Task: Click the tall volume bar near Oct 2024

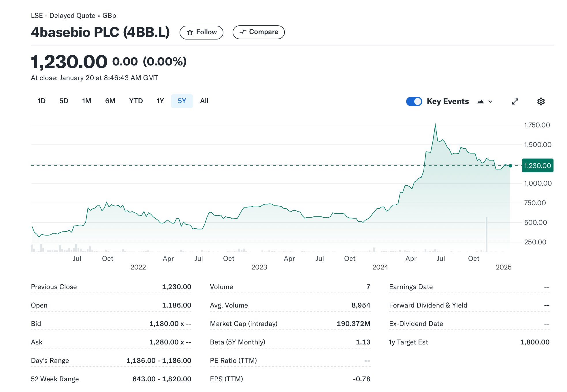Action: point(487,234)
